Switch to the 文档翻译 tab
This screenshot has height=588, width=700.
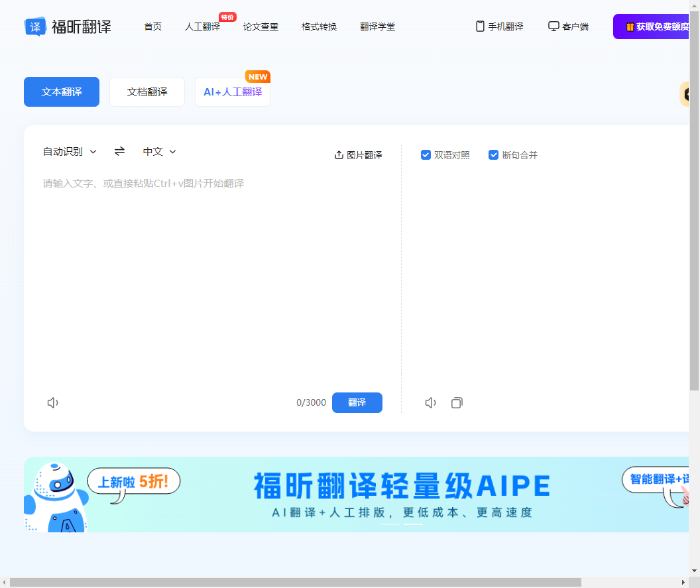pos(147,92)
